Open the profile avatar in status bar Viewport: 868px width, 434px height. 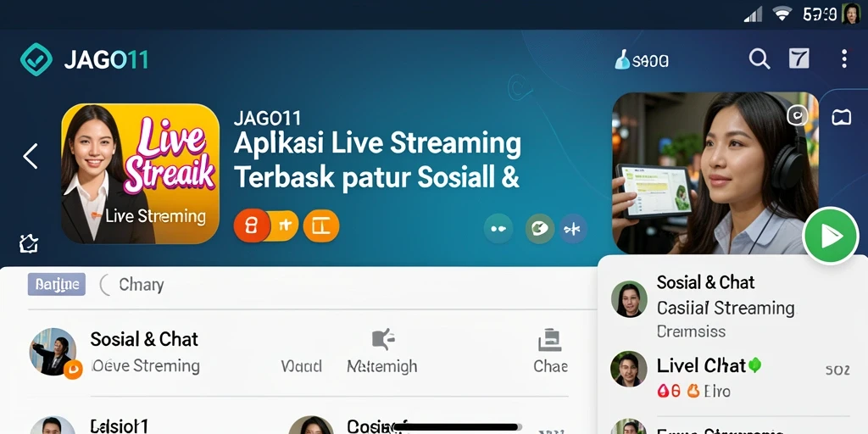pos(851,14)
